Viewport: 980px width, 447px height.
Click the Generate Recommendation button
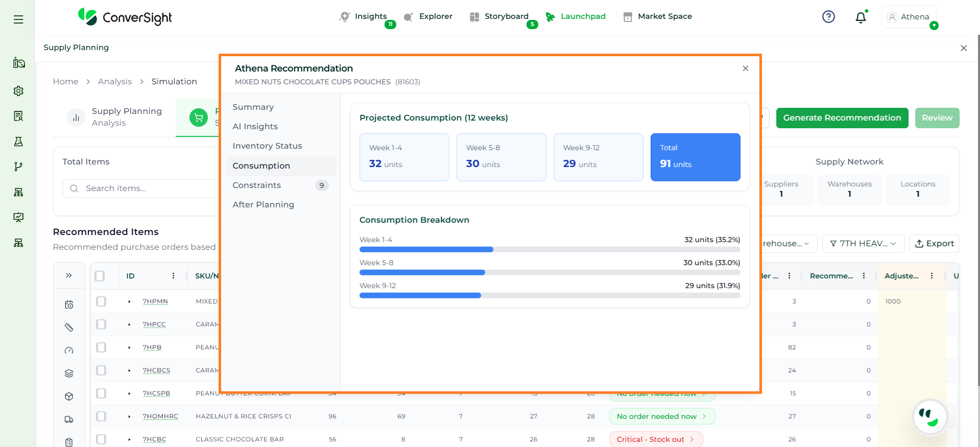842,118
